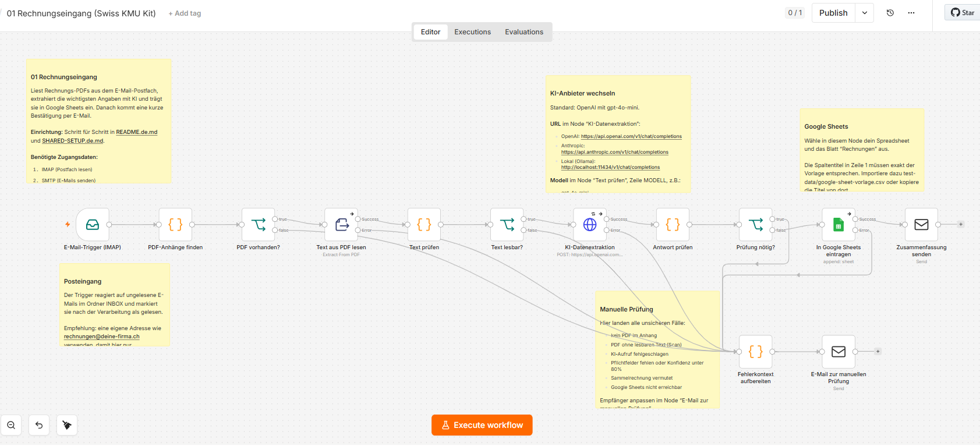
Task: Select the Text prüfen code node
Action: point(424,225)
